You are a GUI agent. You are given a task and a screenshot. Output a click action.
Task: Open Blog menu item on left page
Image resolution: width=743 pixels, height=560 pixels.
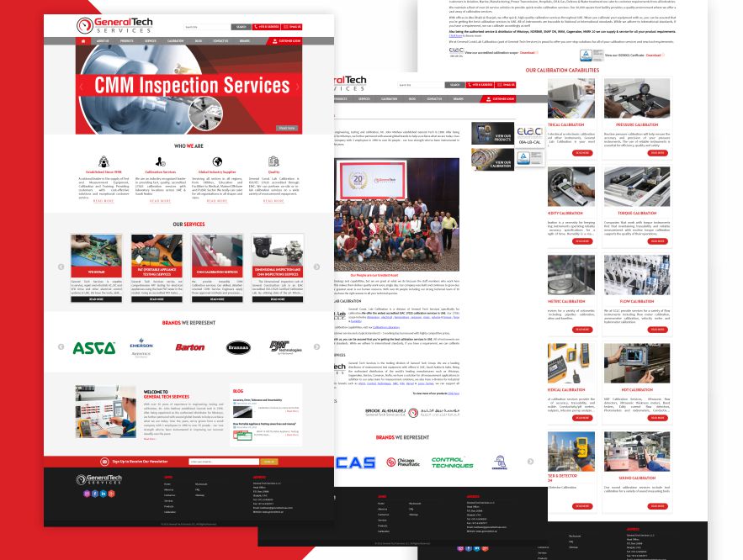point(199,41)
